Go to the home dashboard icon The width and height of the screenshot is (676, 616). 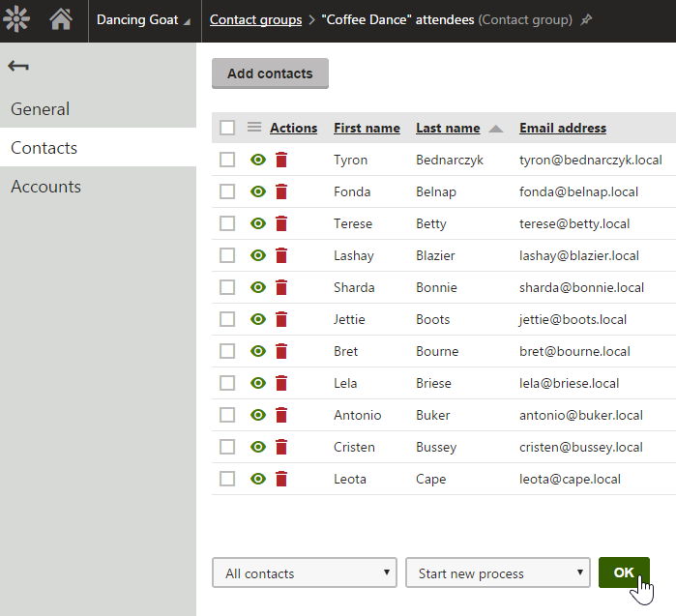tap(61, 19)
